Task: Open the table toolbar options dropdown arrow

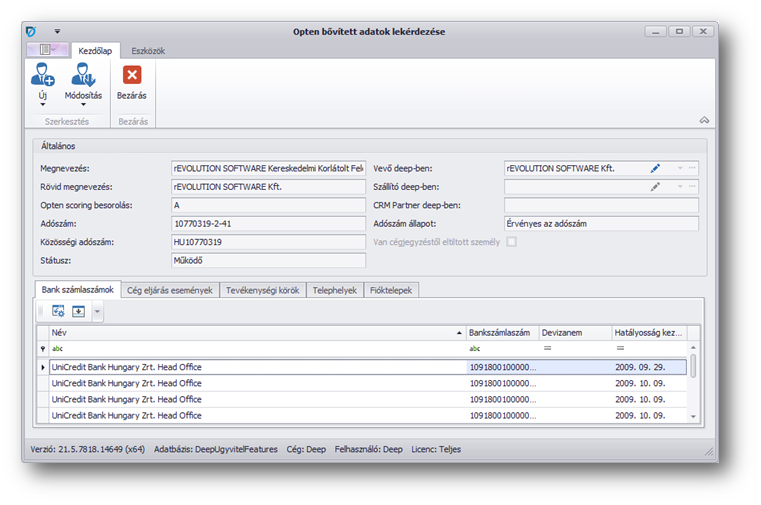Action: [x=97, y=312]
